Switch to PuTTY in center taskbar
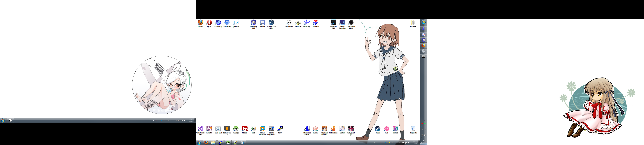 pyautogui.click(x=220, y=143)
